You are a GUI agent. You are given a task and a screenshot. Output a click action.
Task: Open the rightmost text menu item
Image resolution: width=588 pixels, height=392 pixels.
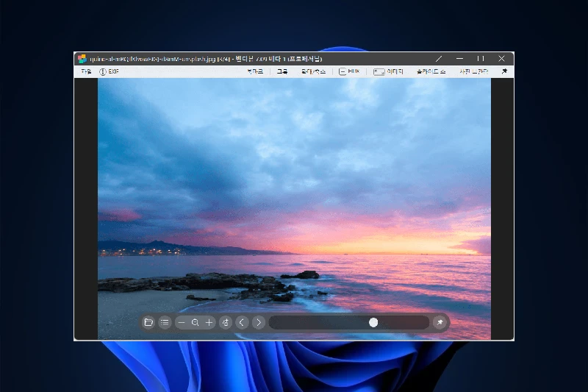click(x=474, y=71)
